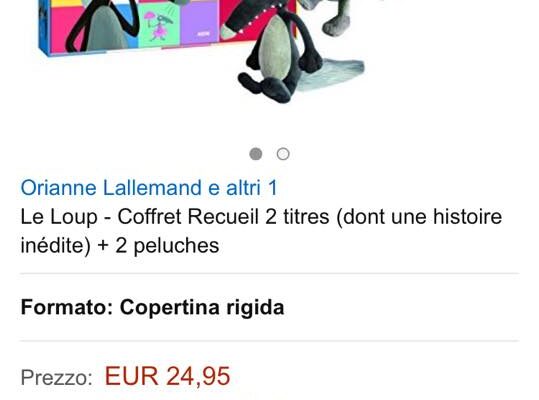
Task: Tap the pink umbrella character on the box
Action: pos(158,27)
